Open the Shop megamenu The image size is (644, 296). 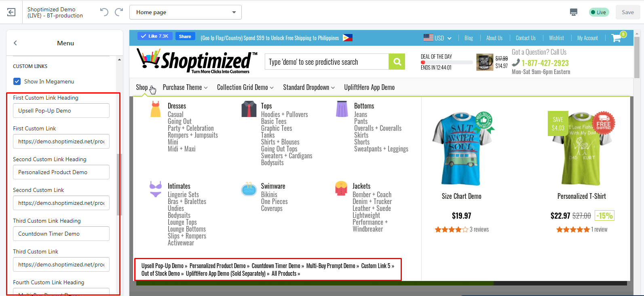tap(142, 87)
